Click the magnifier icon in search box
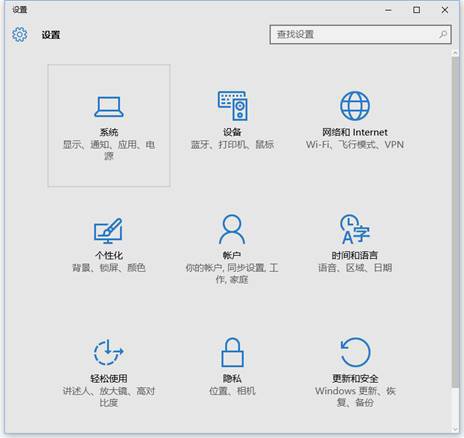Viewport: 464px width, 438px height. click(x=443, y=34)
